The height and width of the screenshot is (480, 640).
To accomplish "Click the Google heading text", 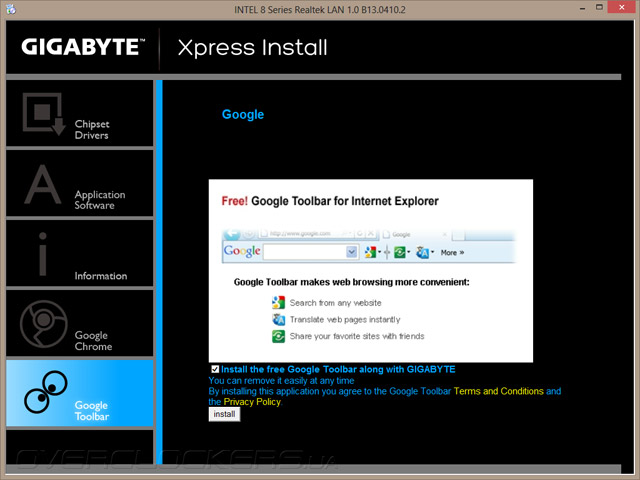I will coord(243,114).
